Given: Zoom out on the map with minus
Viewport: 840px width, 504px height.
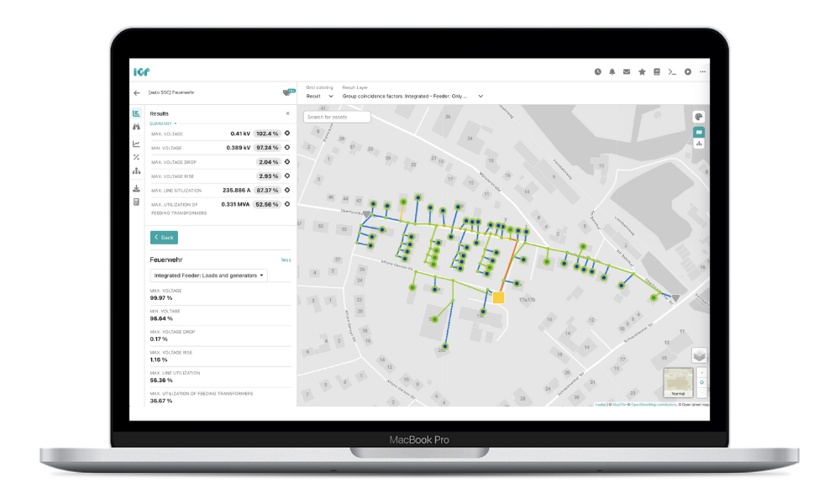Looking at the screenshot, I should coord(701,392).
